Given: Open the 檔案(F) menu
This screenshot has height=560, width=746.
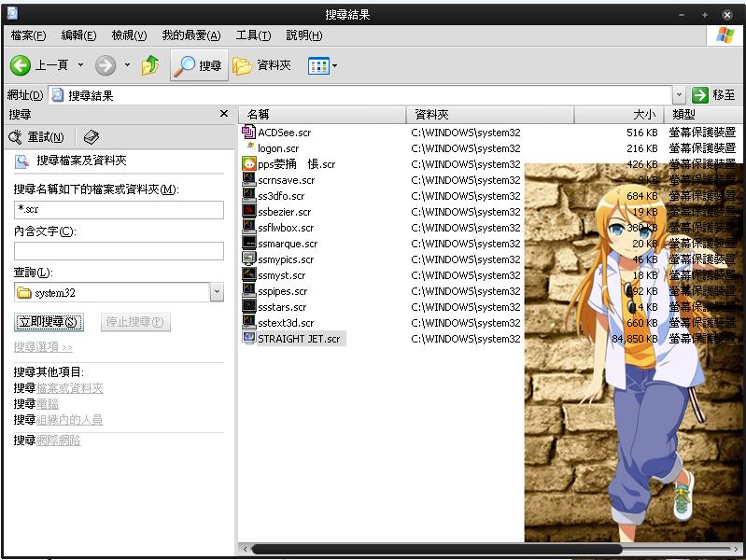Looking at the screenshot, I should (29, 35).
